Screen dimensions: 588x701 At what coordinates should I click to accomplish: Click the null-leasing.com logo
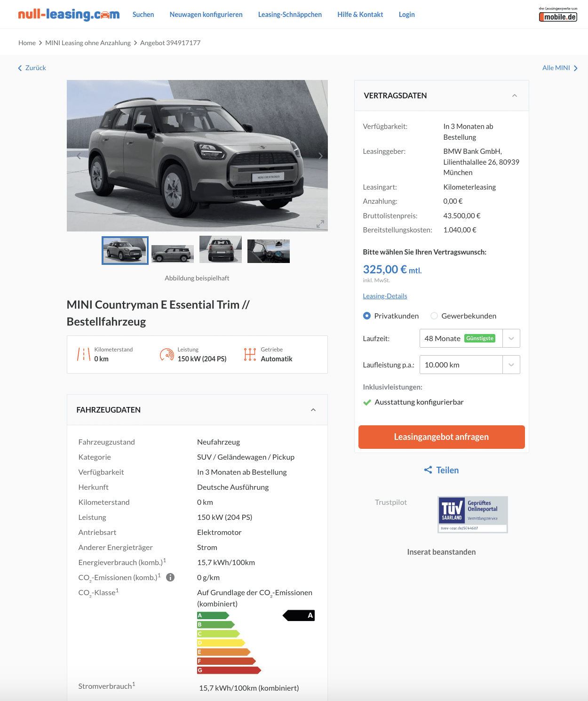click(x=69, y=14)
